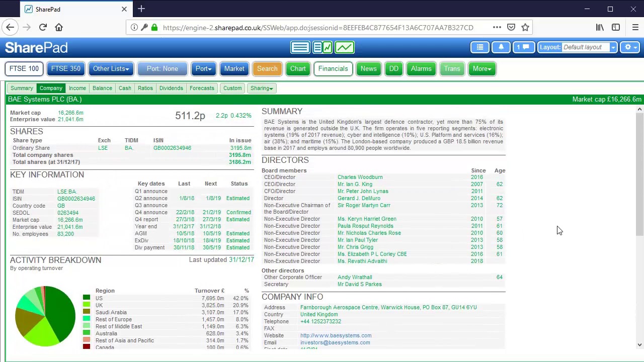Screen dimensions: 644x362
Task: Click the SharePad logo
Action: coord(36,48)
